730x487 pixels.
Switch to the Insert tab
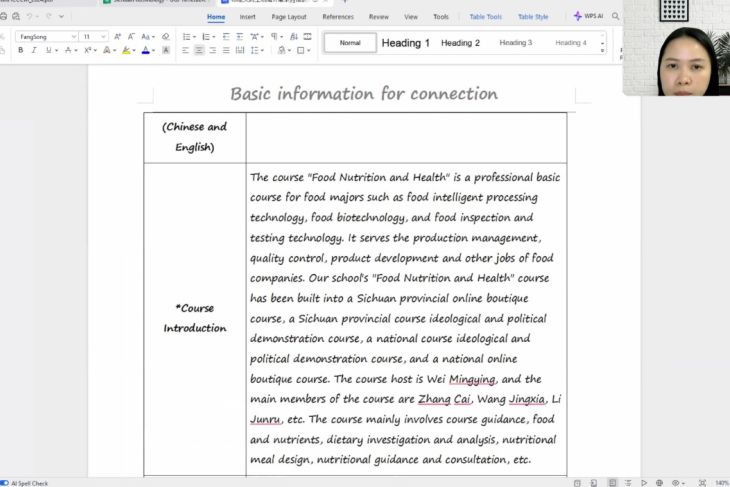tap(248, 17)
